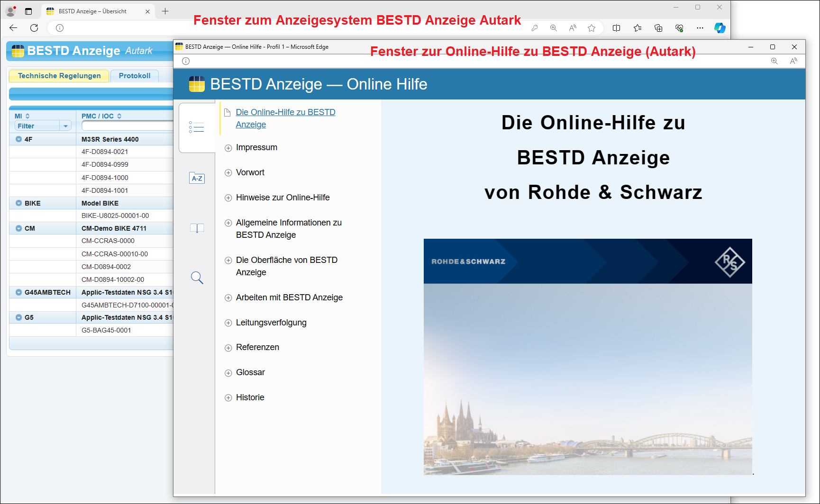Viewport: 820px width, 504px height.
Task: Open Die Online-Hilfe zu BESTD Anzeige link
Action: pyautogui.click(x=285, y=118)
